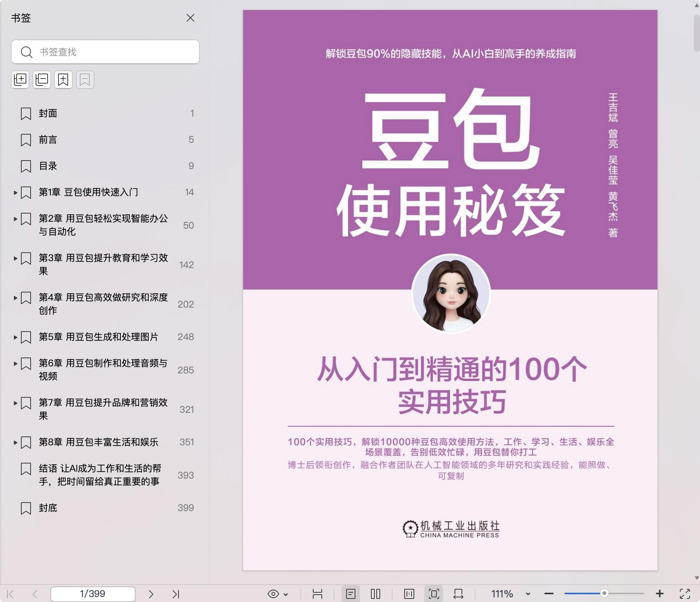Jump to 第5章 用豆包生成和处理图片
This screenshot has height=602, width=700.
pos(98,337)
